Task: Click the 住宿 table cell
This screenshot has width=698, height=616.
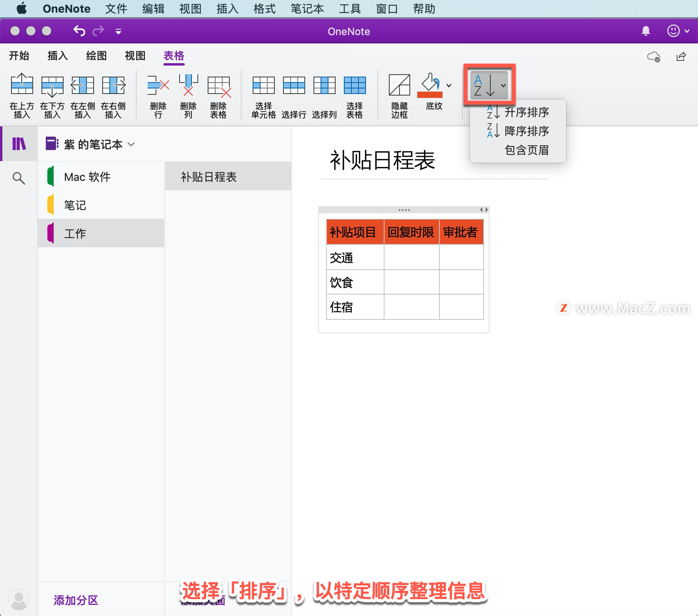Action: coord(355,306)
